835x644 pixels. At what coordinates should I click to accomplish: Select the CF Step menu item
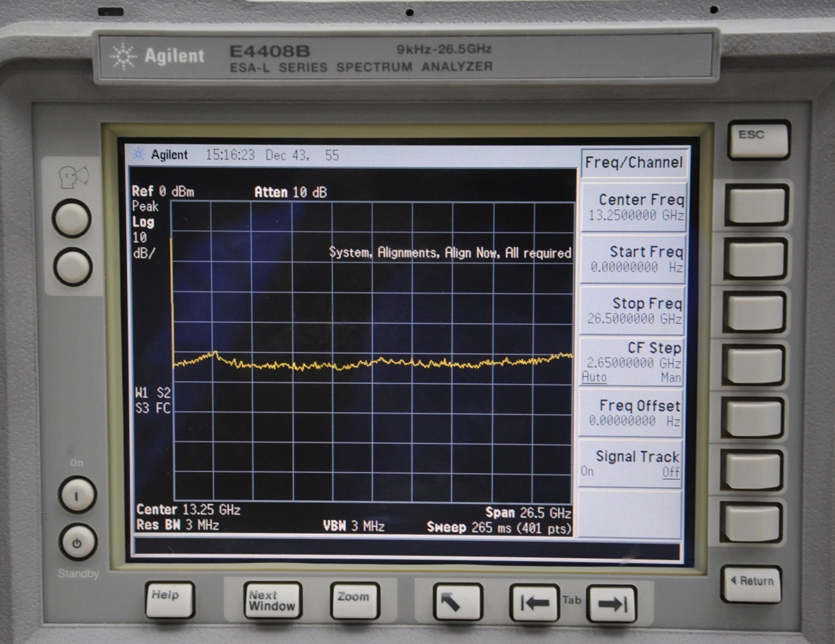[x=631, y=362]
